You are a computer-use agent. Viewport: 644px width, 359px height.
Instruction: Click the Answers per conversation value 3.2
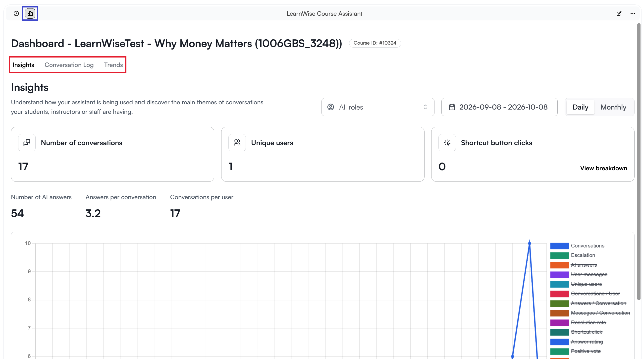click(93, 213)
